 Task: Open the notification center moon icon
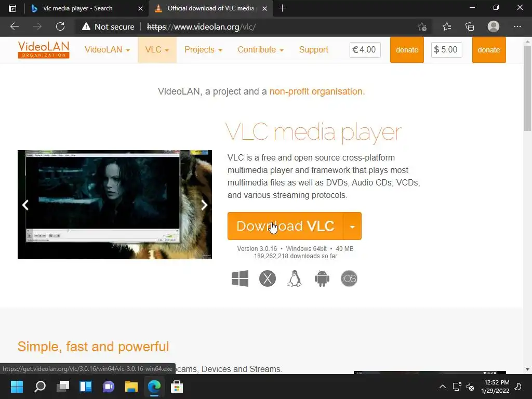click(518, 387)
